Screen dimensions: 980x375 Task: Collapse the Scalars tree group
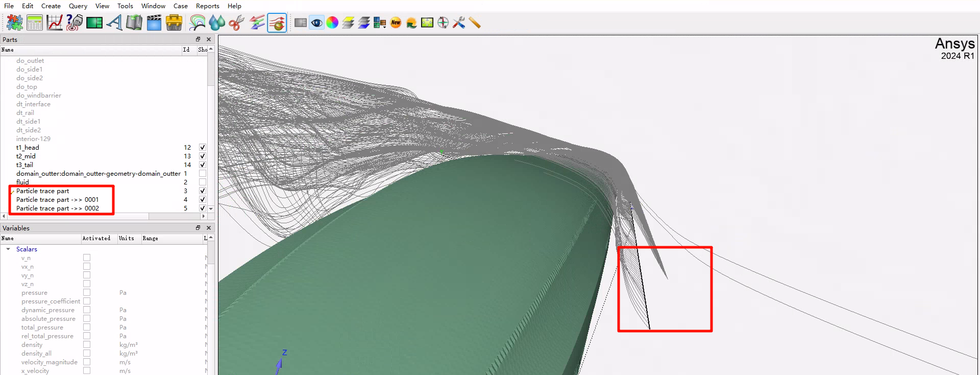(8, 249)
